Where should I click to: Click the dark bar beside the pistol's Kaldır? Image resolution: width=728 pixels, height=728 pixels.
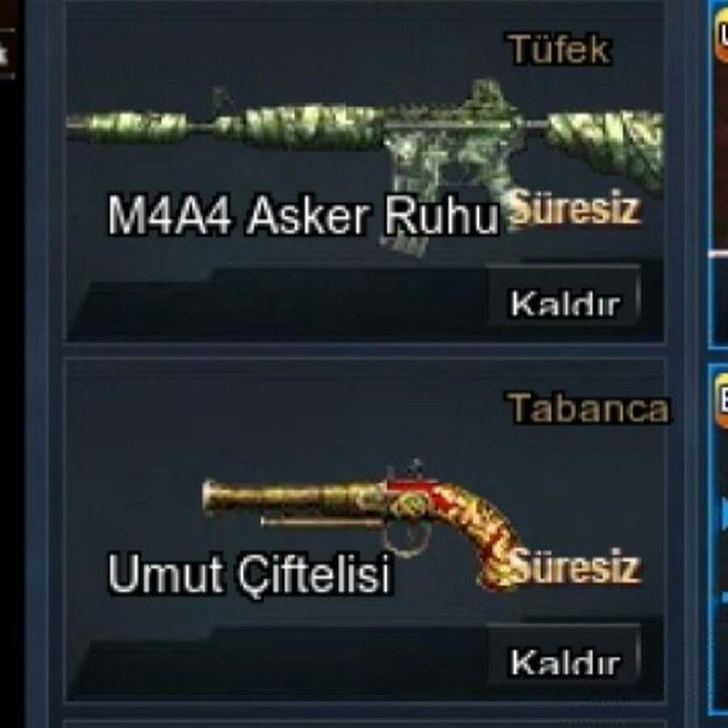(278, 663)
